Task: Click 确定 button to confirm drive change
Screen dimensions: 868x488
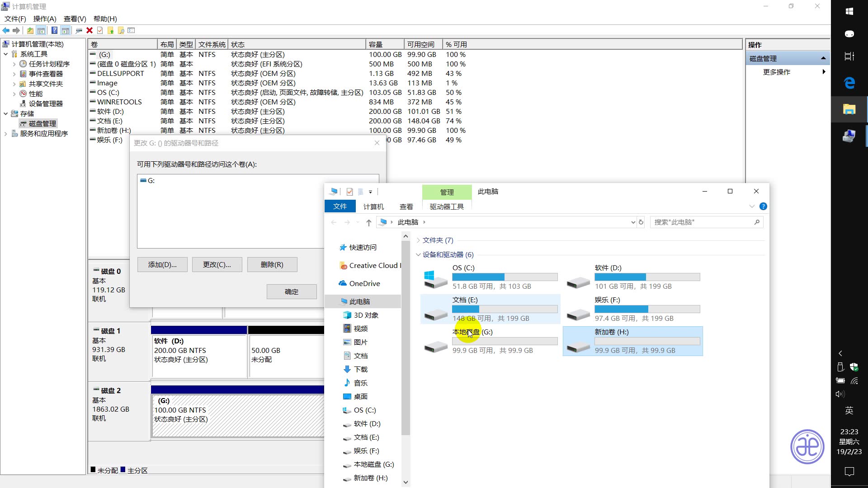Action: (x=292, y=292)
